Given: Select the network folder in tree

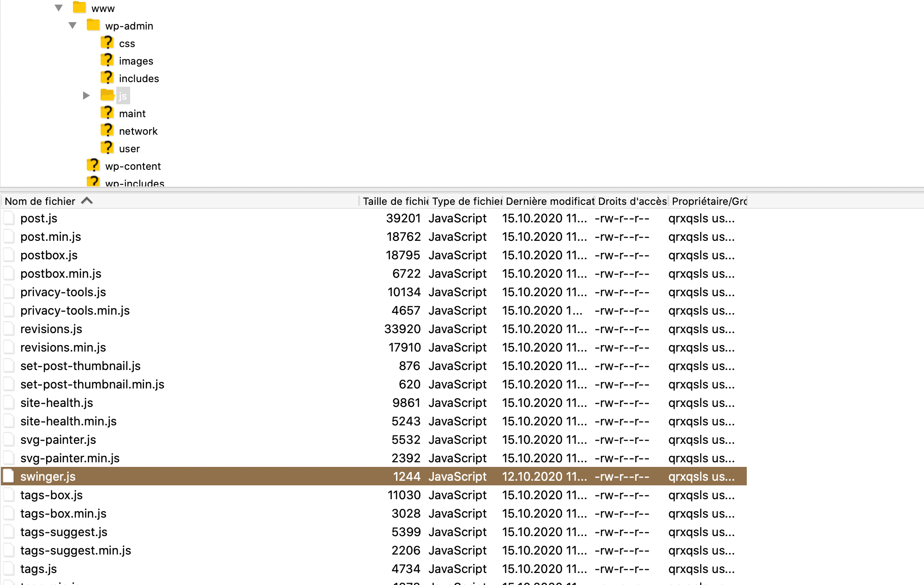Looking at the screenshot, I should point(138,131).
